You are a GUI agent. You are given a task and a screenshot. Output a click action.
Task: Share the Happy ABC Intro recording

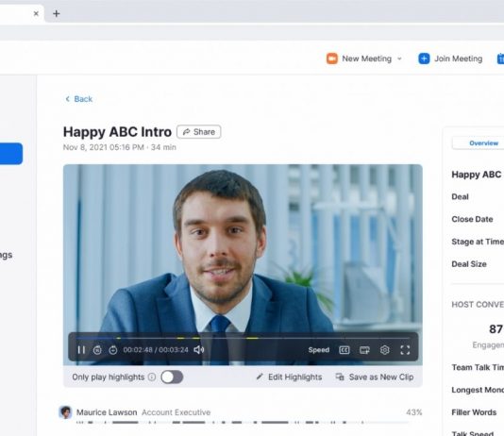[x=198, y=132]
